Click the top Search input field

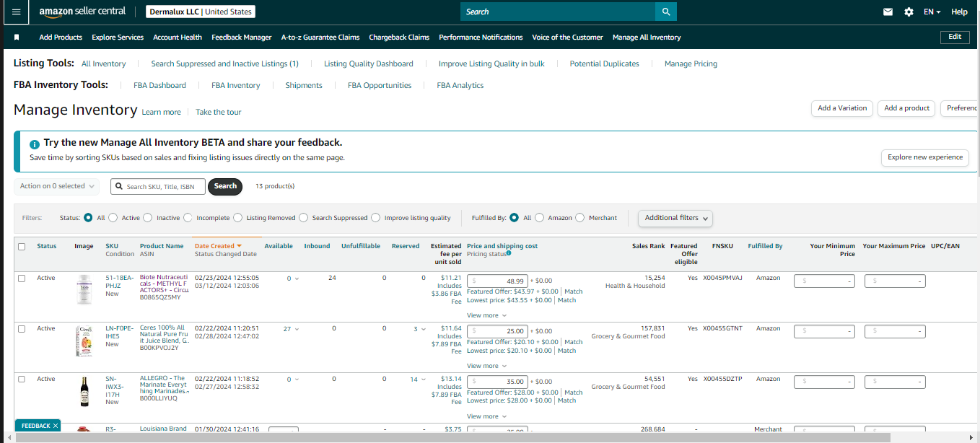pyautogui.click(x=557, y=12)
